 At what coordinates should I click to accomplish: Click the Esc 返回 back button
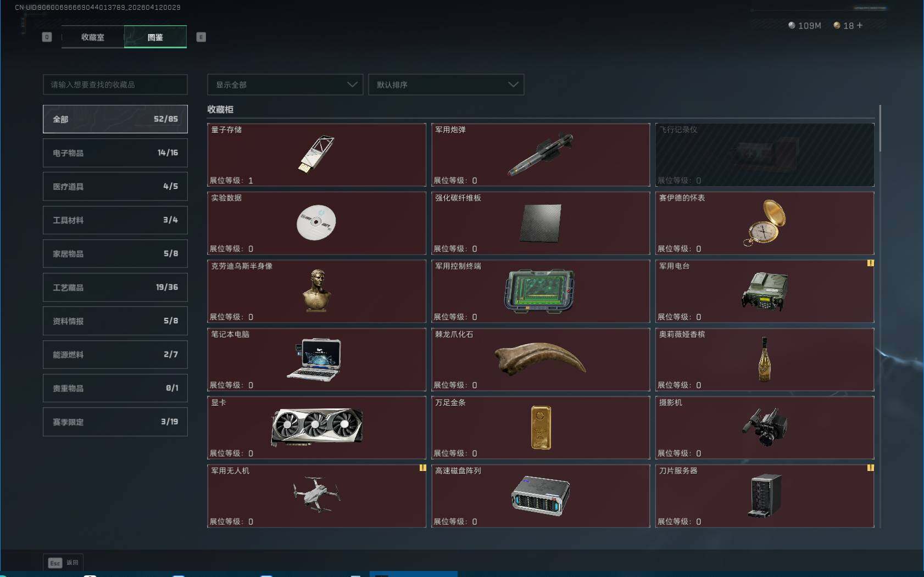(63, 563)
